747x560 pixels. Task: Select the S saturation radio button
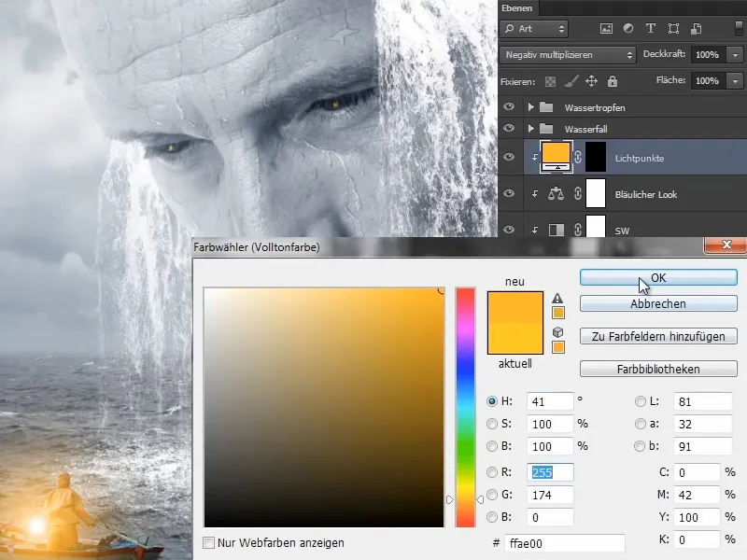click(492, 424)
